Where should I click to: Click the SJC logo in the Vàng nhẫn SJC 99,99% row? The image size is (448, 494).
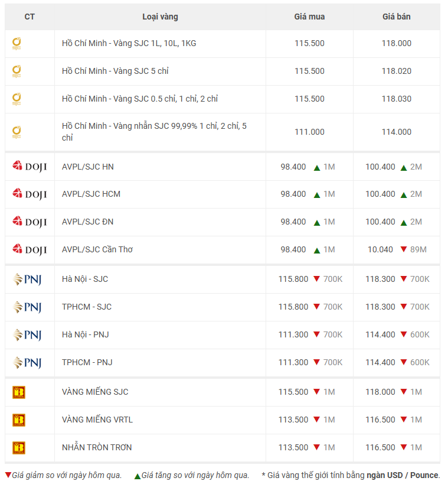coord(17,132)
